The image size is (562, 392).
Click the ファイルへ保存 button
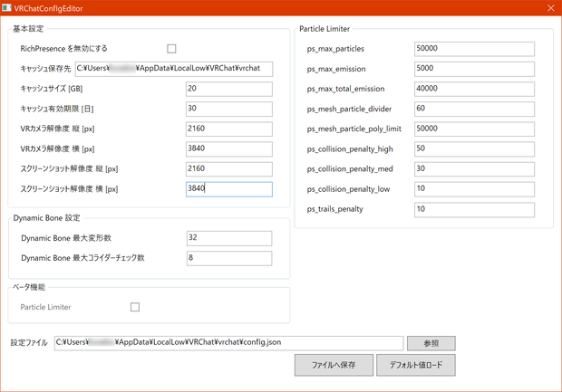point(334,365)
